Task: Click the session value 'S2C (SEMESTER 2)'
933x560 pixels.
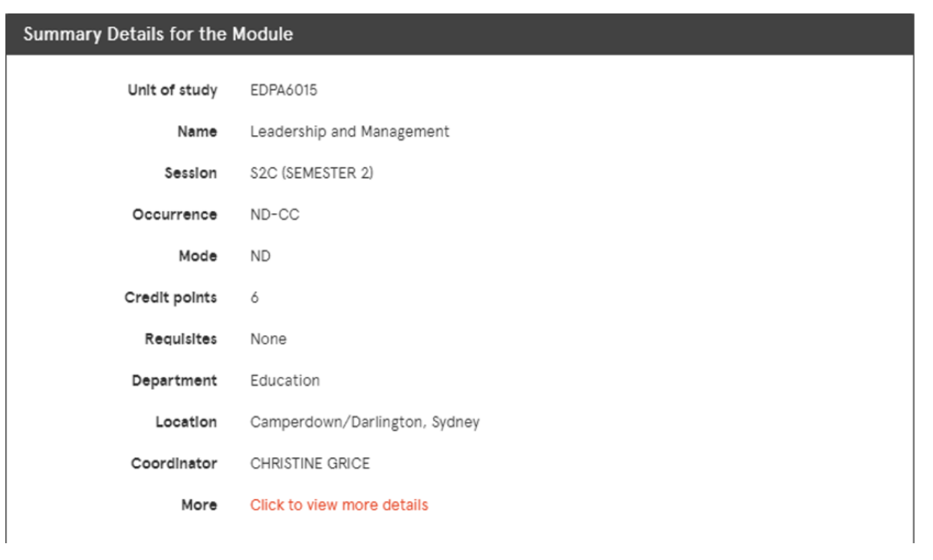Action: tap(312, 173)
